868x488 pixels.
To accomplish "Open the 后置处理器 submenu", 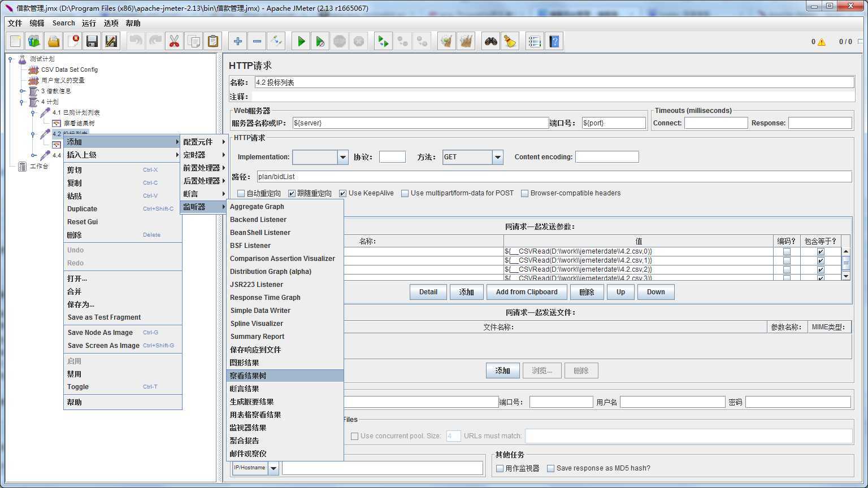I will click(203, 181).
